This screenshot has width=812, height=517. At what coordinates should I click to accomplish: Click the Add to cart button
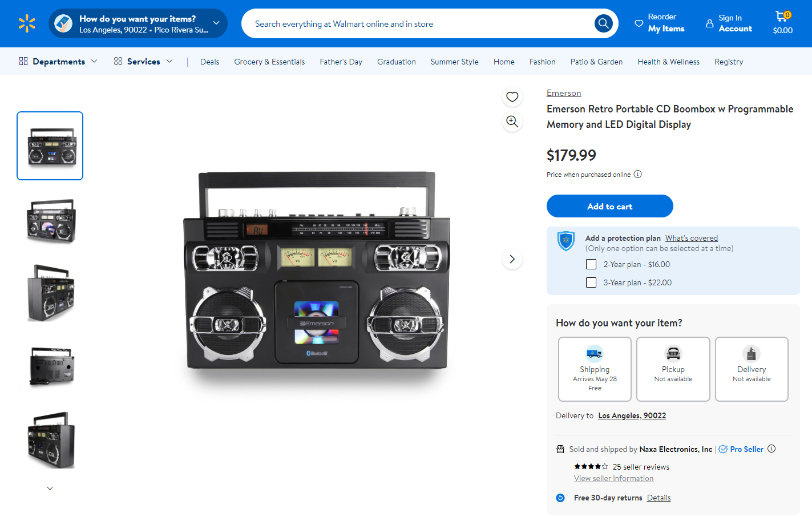pyautogui.click(x=610, y=206)
